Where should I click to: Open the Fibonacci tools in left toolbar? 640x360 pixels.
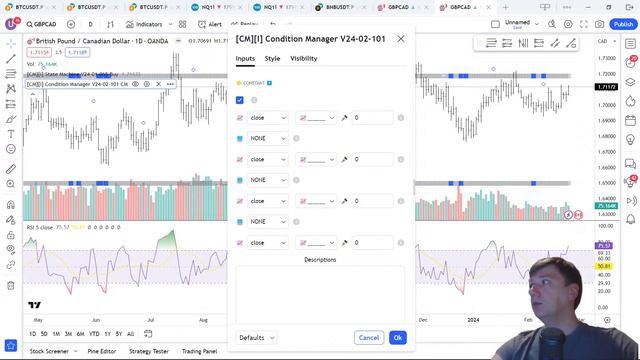point(11,74)
